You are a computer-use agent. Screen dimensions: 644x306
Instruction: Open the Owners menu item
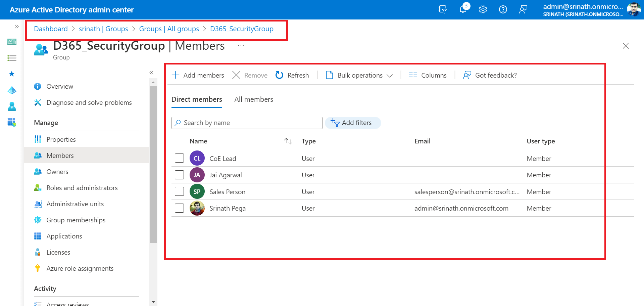pyautogui.click(x=57, y=172)
